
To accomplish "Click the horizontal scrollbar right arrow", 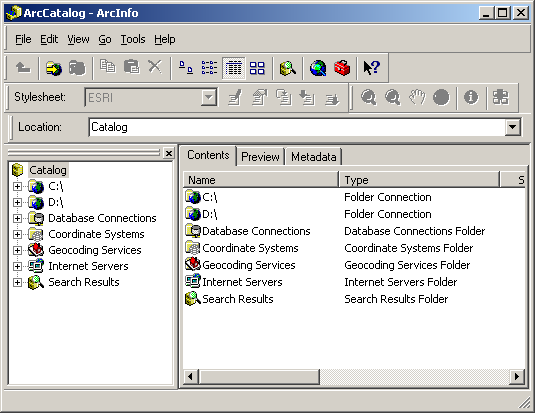I will 517,376.
